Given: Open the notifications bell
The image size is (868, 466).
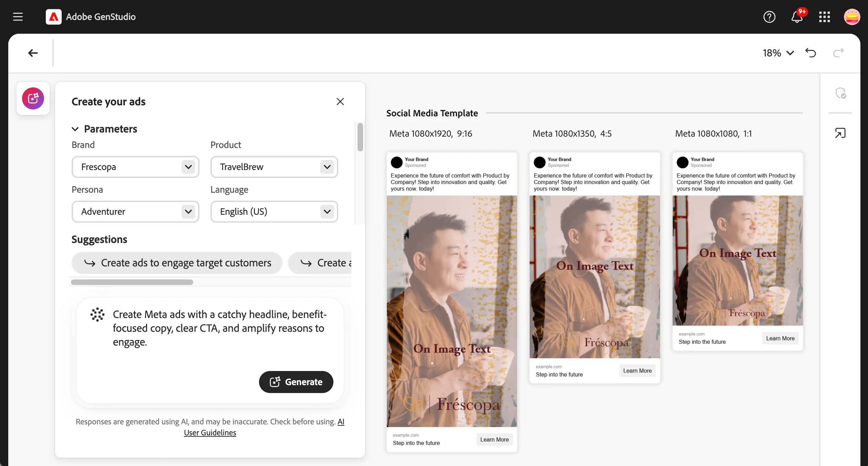Looking at the screenshot, I should pos(797,17).
